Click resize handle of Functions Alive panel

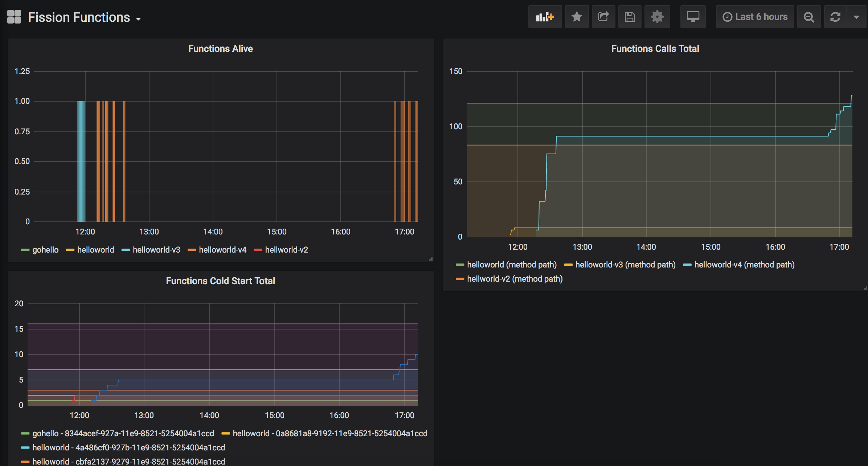click(431, 259)
